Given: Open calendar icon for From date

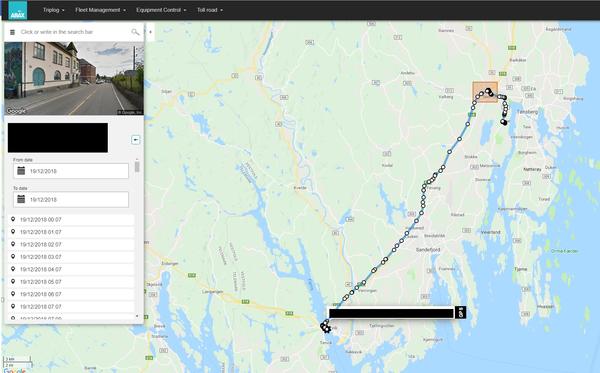Looking at the screenshot, I should pos(21,171).
